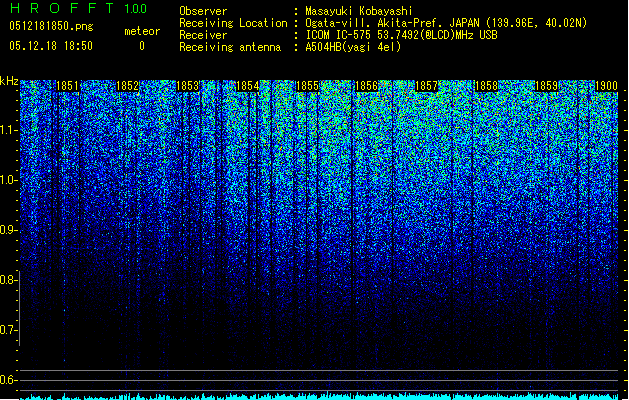Click the kHz axis unit label
Viewport: 629px width, 400px height.
9,81
